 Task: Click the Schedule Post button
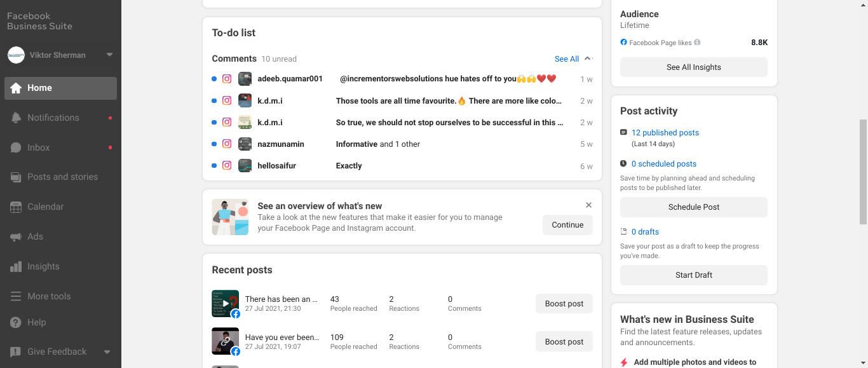pyautogui.click(x=694, y=207)
